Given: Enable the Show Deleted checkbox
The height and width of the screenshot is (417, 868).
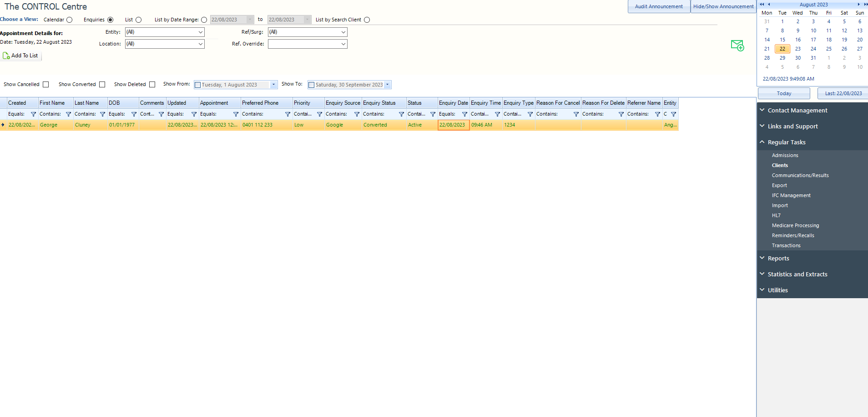Looking at the screenshot, I should (152, 85).
